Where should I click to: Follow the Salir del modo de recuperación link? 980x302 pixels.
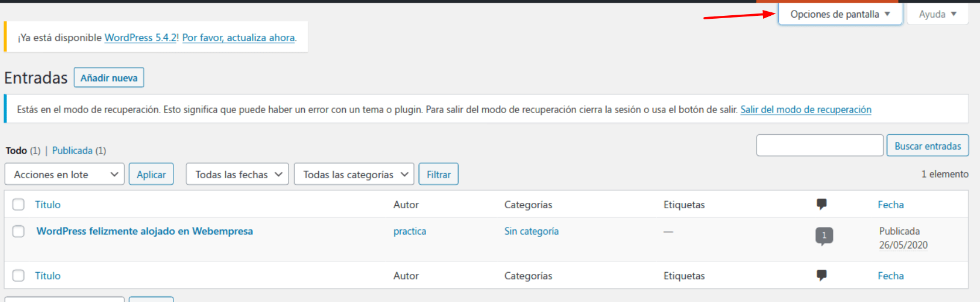(x=806, y=110)
